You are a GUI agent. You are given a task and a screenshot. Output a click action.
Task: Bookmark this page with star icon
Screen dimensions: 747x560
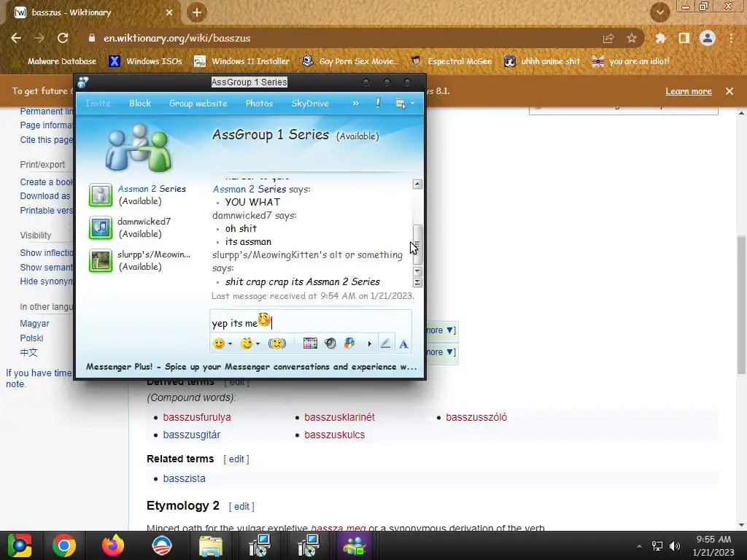[x=632, y=38]
